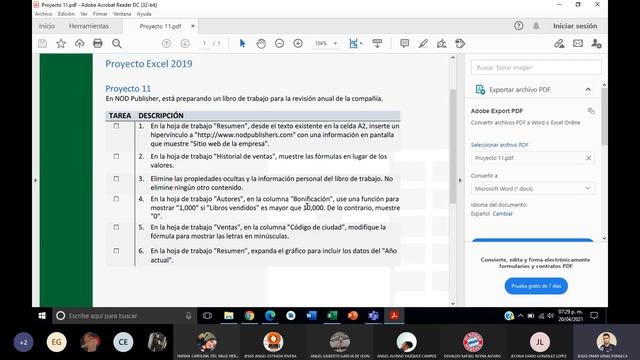The width and height of the screenshot is (640, 360).
Task: Open the help question mark icon
Action: pyautogui.click(x=518, y=26)
